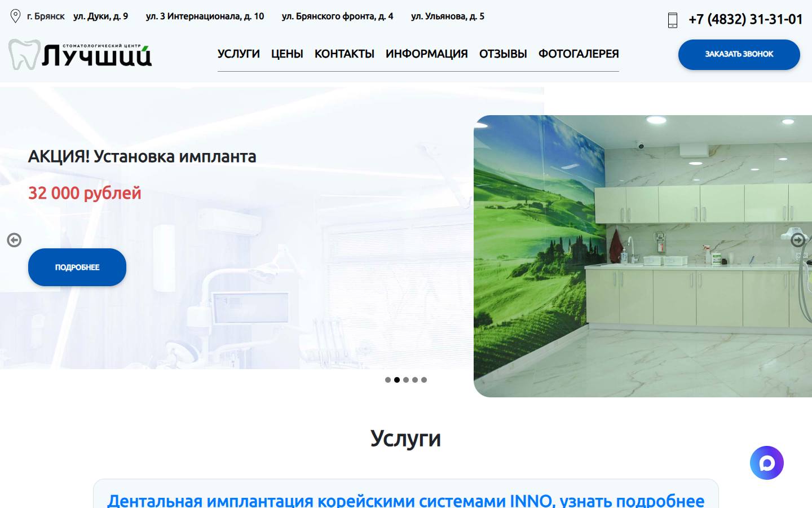Click the Услуги section heading
812x508 pixels.
406,439
